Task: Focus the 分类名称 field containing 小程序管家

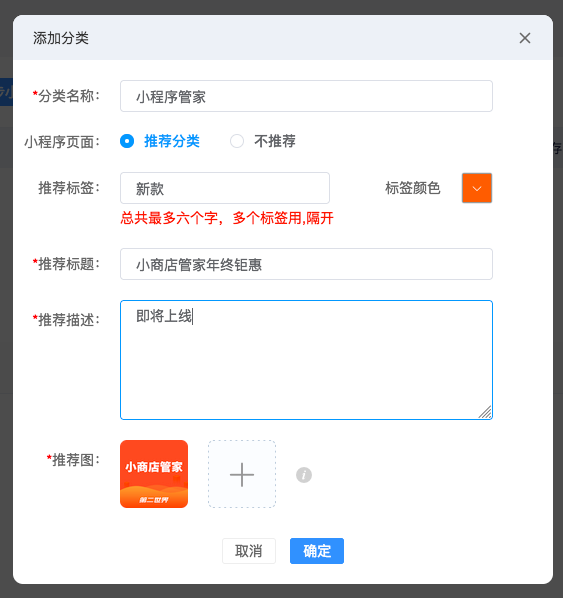Action: (x=306, y=96)
